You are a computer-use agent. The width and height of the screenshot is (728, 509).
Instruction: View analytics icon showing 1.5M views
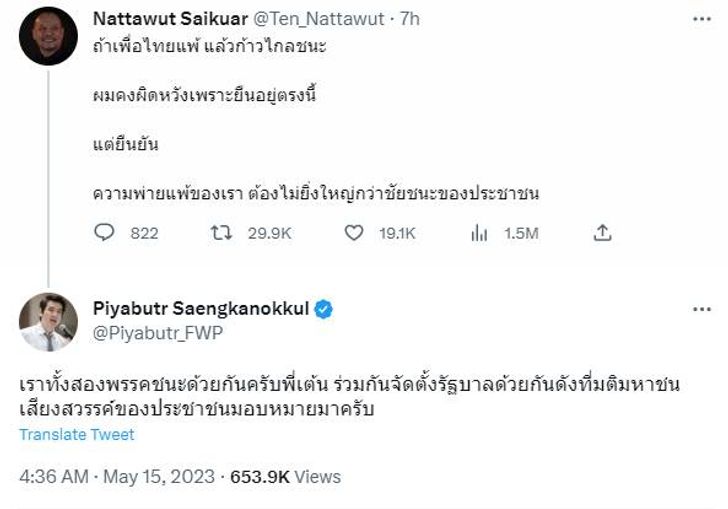(479, 233)
